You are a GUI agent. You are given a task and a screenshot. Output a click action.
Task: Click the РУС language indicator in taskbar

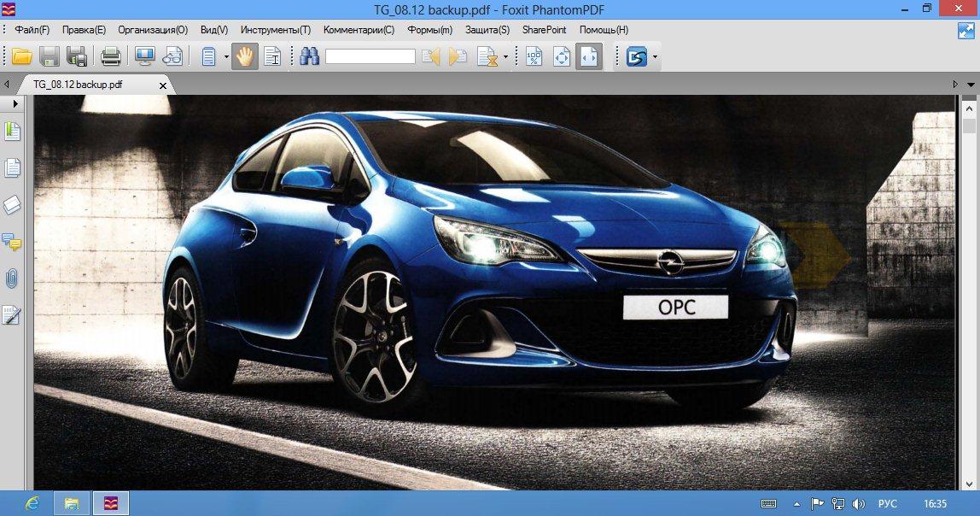(889, 504)
